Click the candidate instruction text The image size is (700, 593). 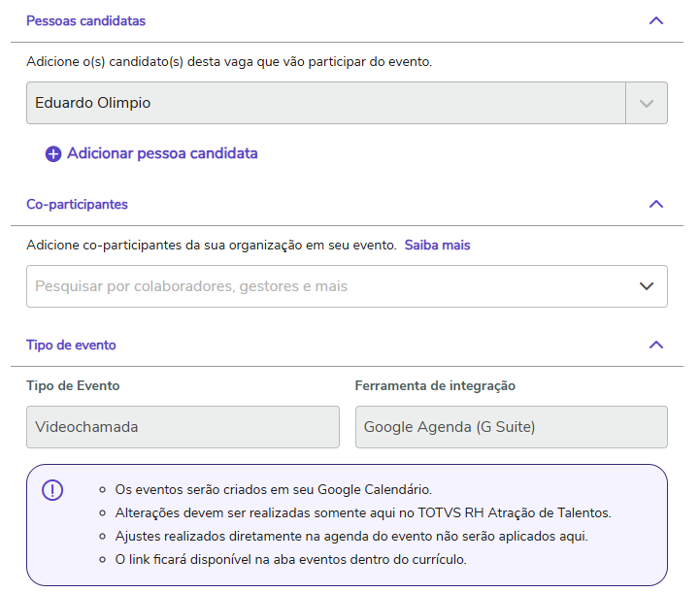[x=229, y=62]
